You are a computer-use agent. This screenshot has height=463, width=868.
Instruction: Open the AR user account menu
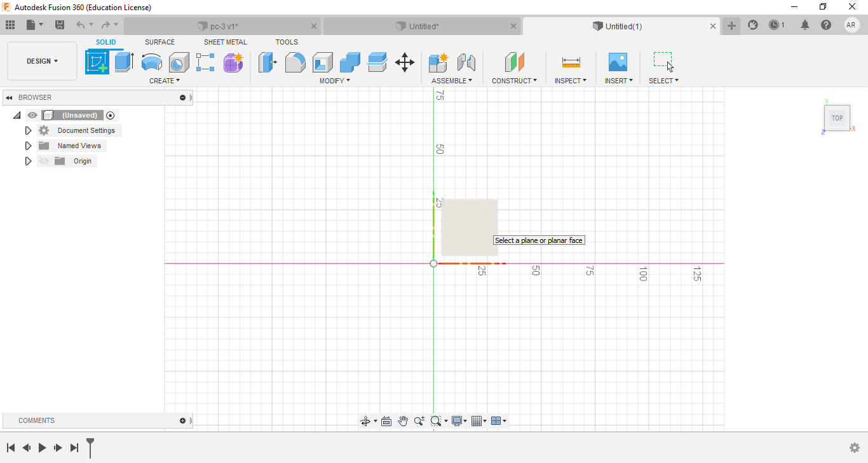[x=851, y=25]
